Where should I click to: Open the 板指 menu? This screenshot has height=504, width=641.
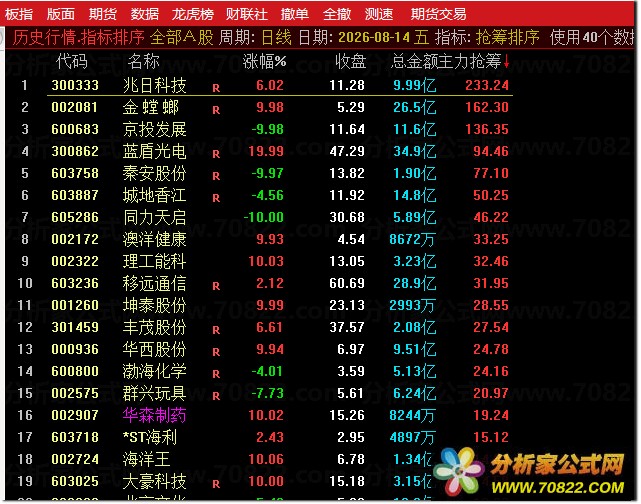(19, 14)
